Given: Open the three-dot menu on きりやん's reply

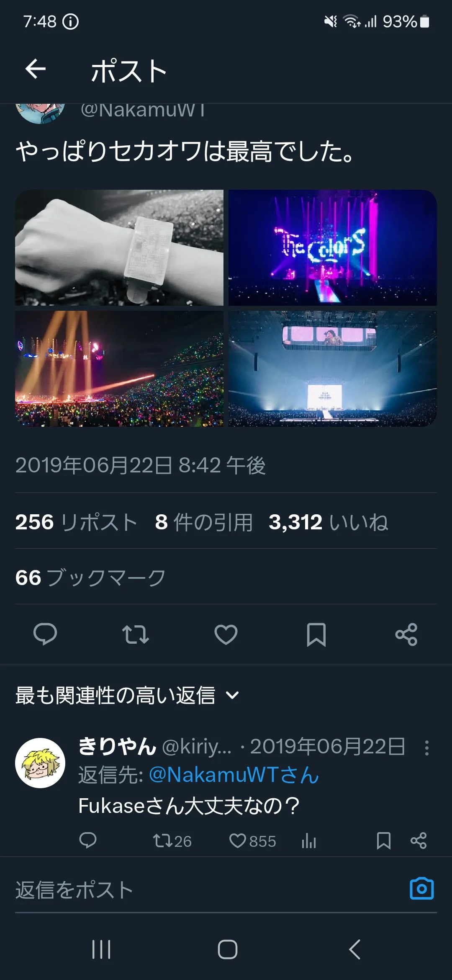Looking at the screenshot, I should coord(426,748).
